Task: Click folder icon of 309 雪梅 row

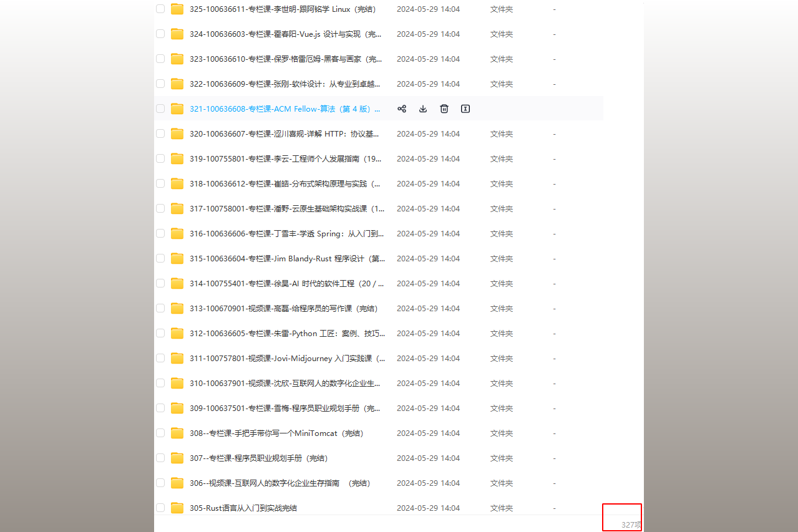Action: (177, 408)
